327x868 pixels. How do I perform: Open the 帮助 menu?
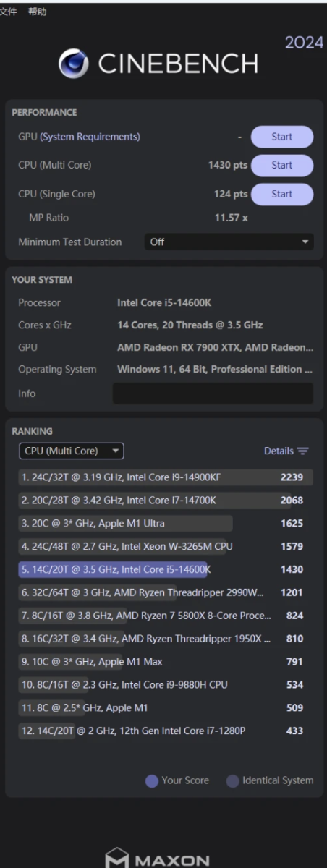[37, 12]
